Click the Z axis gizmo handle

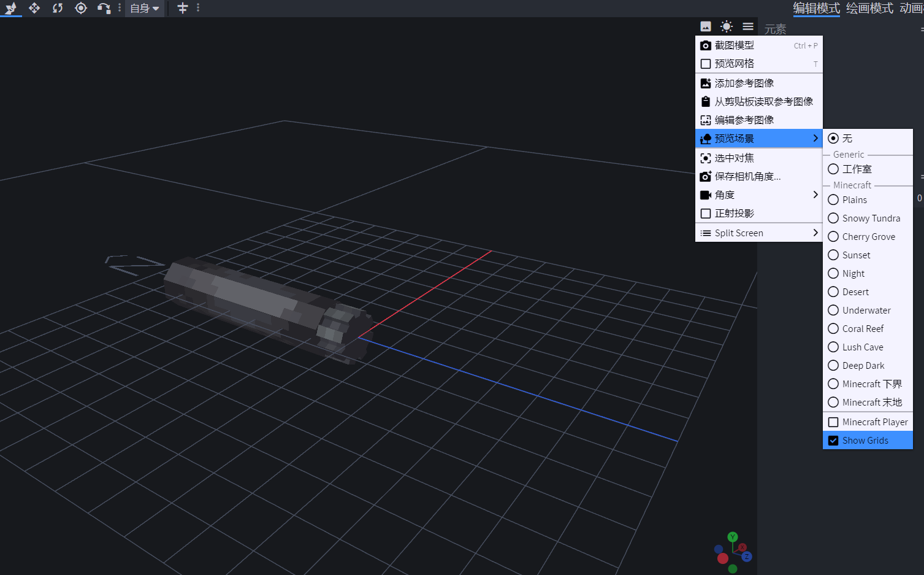tap(746, 557)
